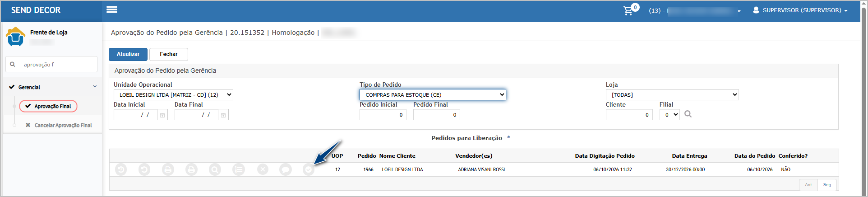Click the Nome Cliente column header
Viewport: 868px width, 197px height.
[397, 156]
